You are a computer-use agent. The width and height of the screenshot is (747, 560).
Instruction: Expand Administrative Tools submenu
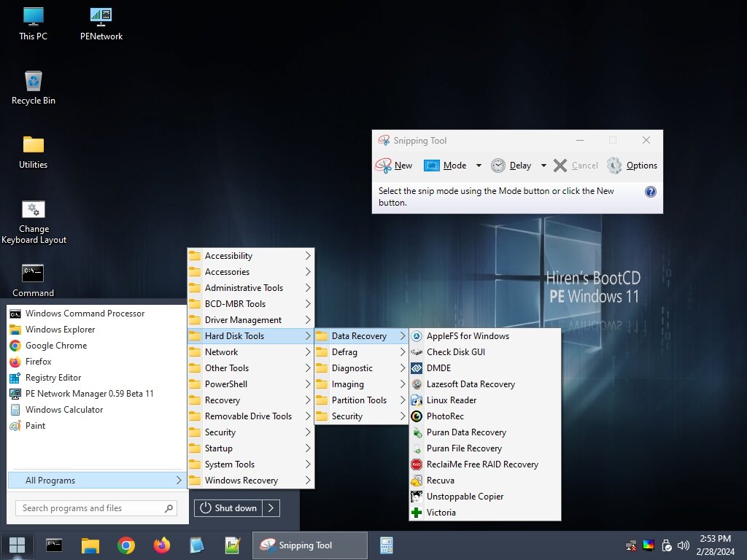coord(251,287)
